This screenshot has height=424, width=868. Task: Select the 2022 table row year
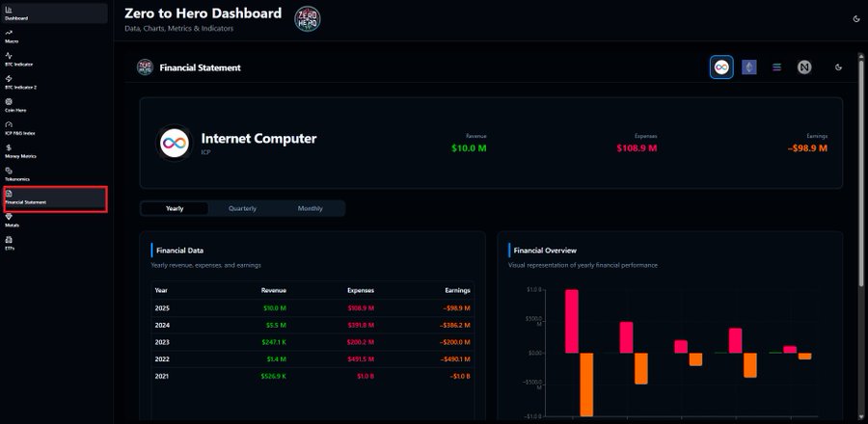pyautogui.click(x=162, y=359)
